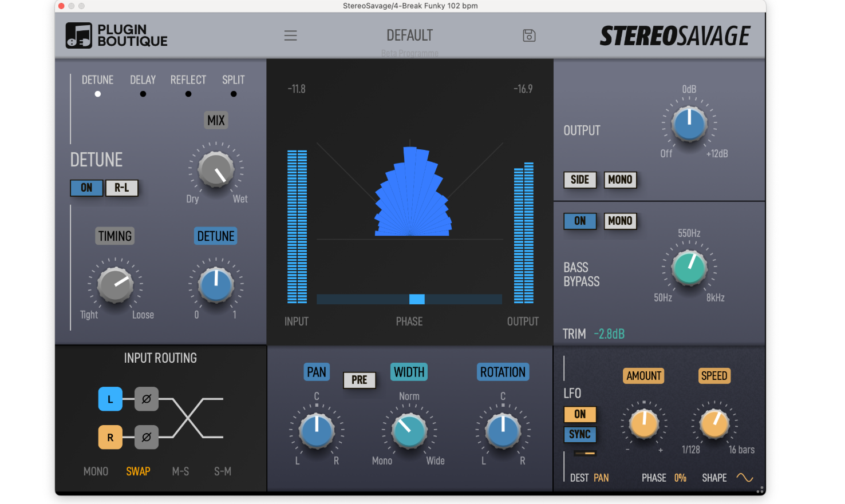Open the hamburger preset menu
This screenshot has width=845, height=504.
point(291,35)
